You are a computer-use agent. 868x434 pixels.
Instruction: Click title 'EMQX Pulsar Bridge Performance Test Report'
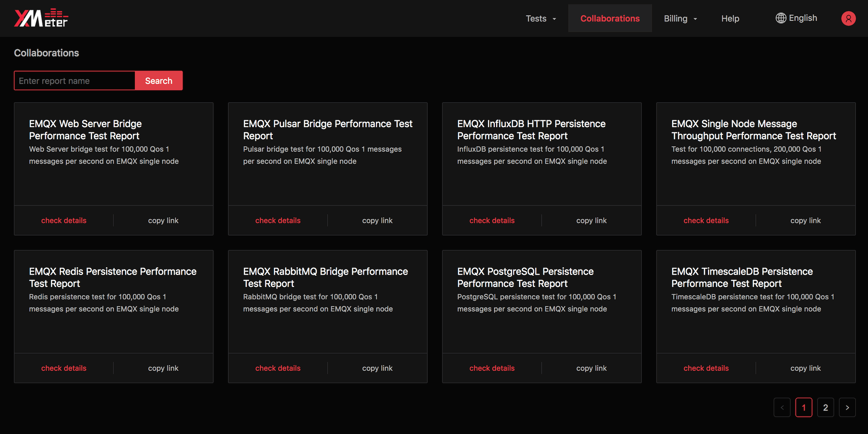coord(328,130)
